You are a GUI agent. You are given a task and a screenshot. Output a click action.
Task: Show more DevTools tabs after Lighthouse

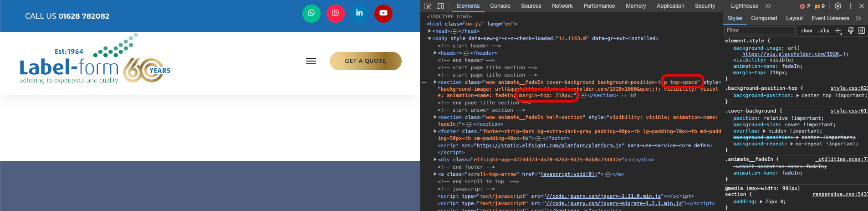point(768,6)
